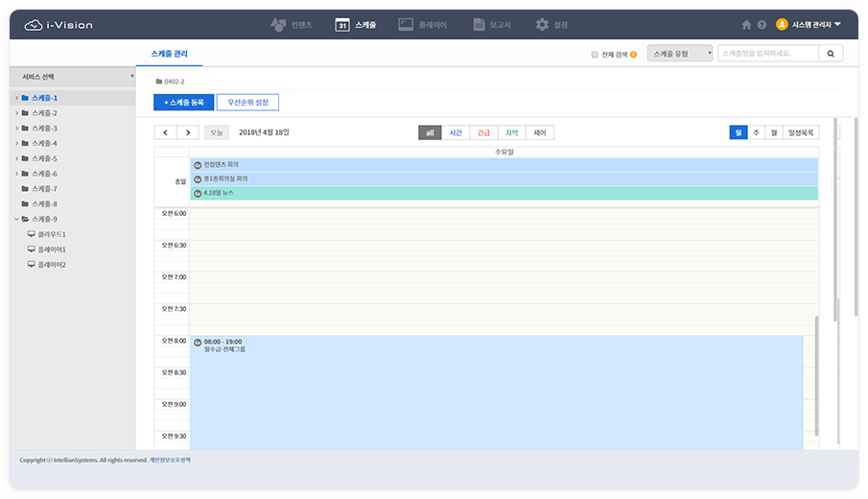The image size is (868, 499).
Task: Click the i-Vision cloud logo
Action: 59,25
